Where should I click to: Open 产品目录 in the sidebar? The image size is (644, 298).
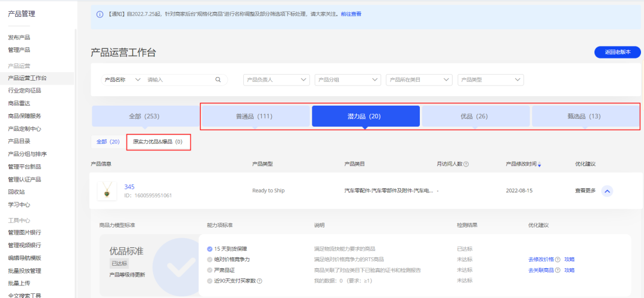(19, 141)
